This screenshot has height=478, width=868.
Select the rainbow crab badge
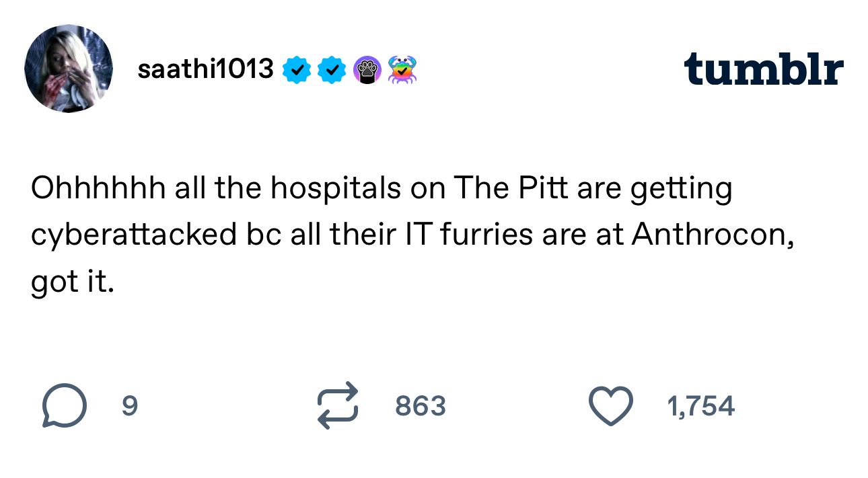coord(402,69)
